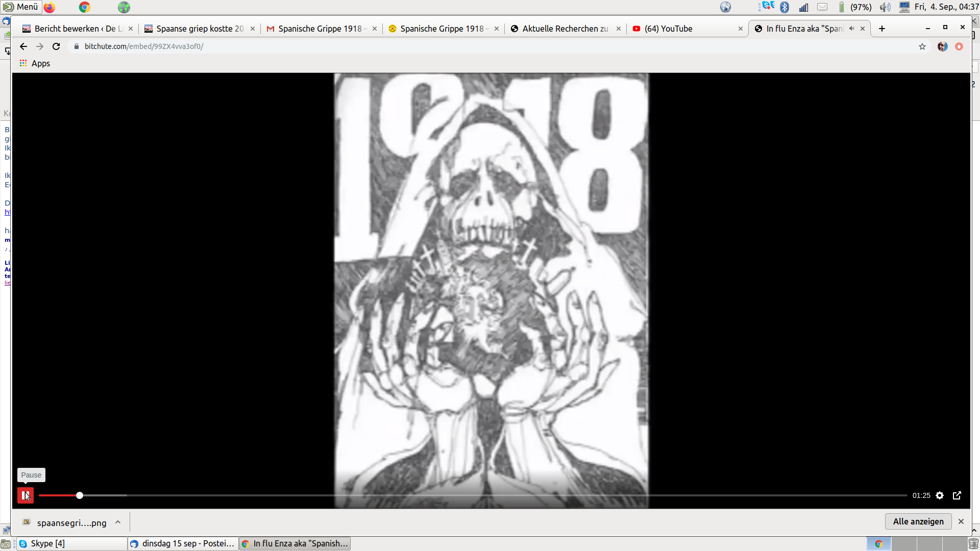Click the Chrome update indicator icon
This screenshot has width=980, height=551.
click(x=959, y=46)
